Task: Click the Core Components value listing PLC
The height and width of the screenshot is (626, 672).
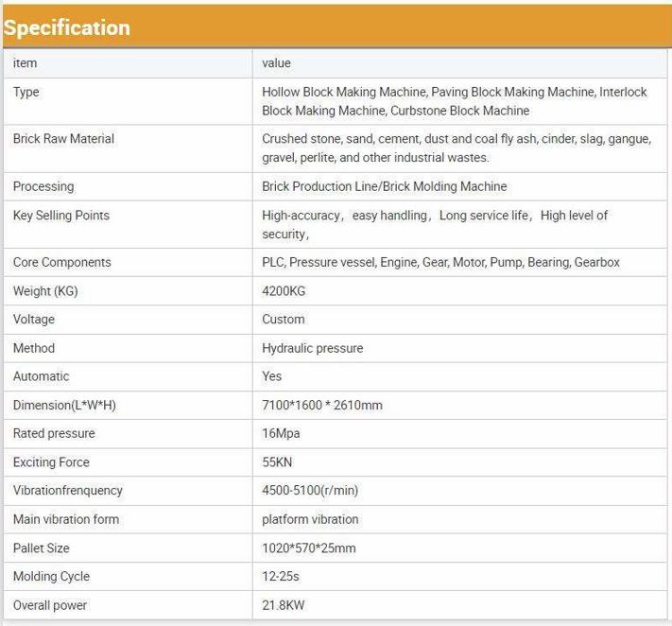Action: coord(440,262)
